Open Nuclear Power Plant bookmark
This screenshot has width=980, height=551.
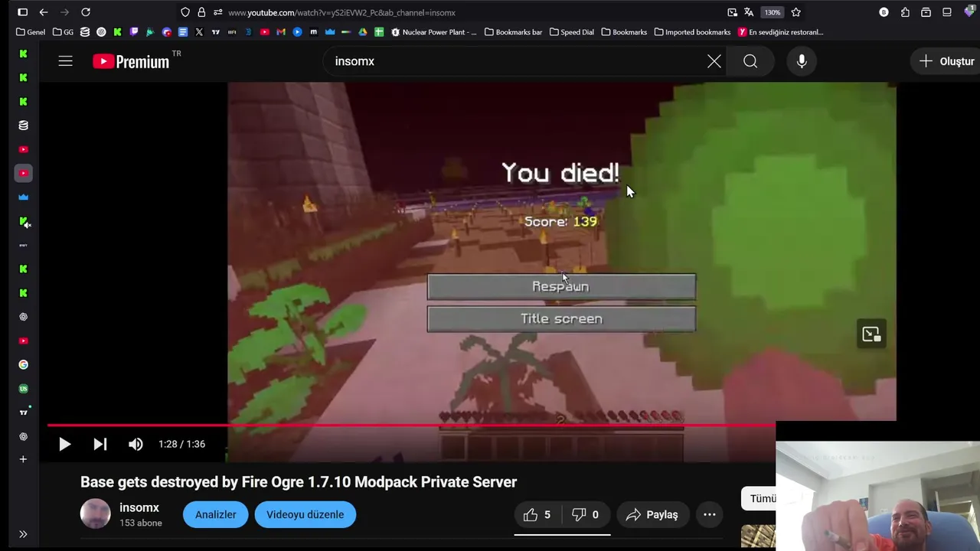pos(434,32)
